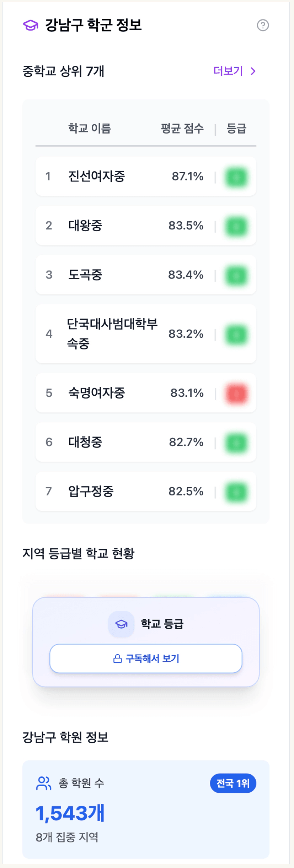294x868 pixels.
Task: Click the people icon beside 총 학원 수
Action: 44,783
